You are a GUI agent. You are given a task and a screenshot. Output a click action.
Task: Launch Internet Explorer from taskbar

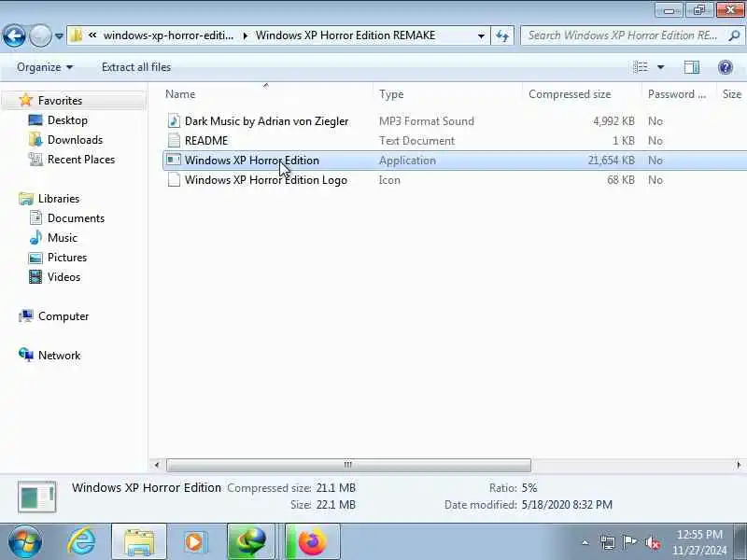pyautogui.click(x=81, y=542)
